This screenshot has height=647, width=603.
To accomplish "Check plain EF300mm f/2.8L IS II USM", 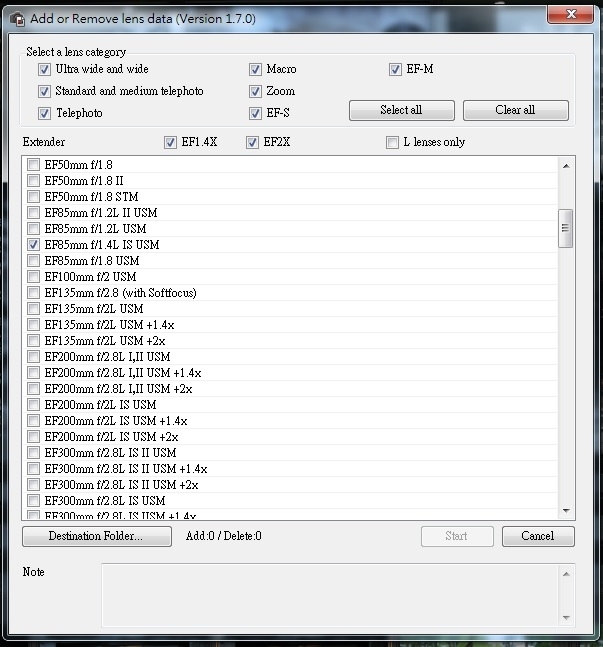I will (x=33, y=453).
